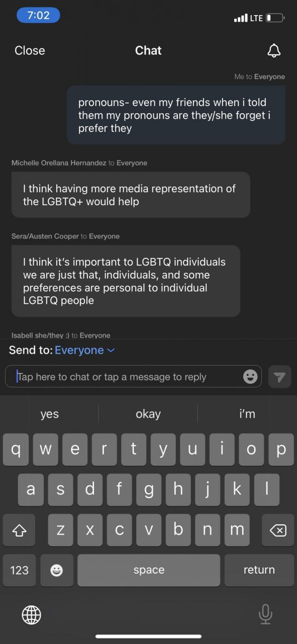Tap the keyboard emoji face key
This screenshot has height=644, width=297.
point(57,570)
